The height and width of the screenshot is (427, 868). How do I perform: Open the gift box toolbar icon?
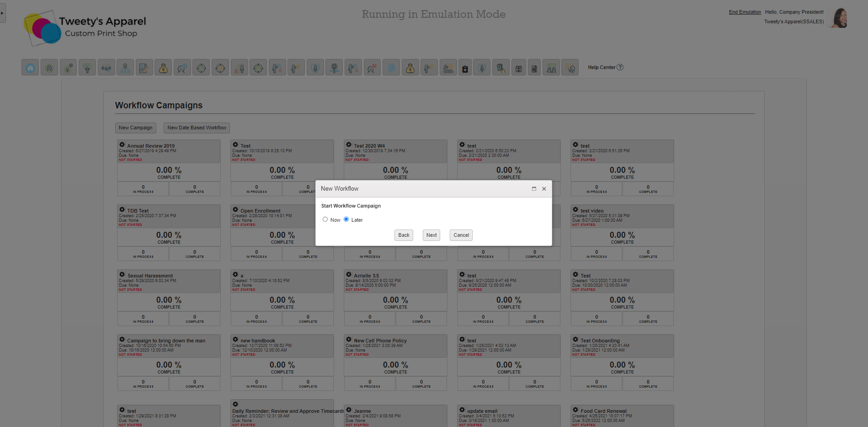pos(518,68)
